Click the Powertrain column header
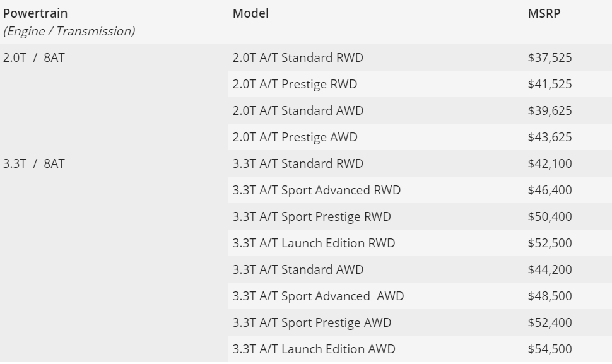 [35, 14]
